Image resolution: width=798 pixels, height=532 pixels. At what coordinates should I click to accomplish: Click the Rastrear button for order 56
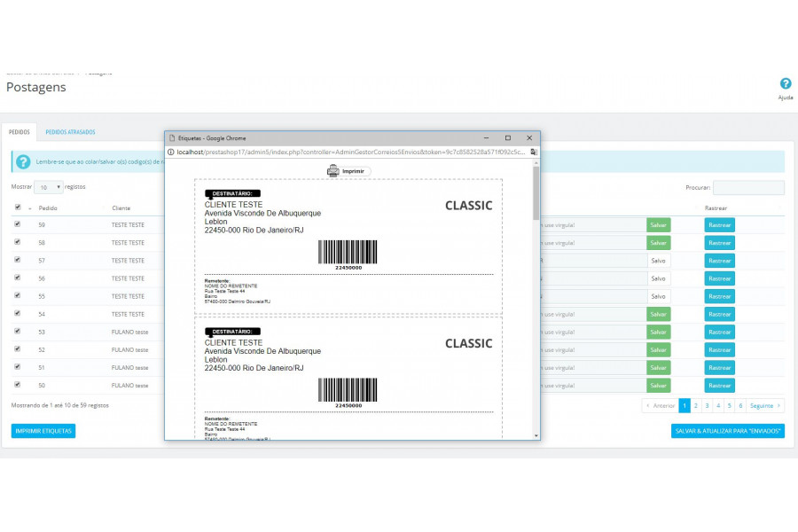coord(720,278)
